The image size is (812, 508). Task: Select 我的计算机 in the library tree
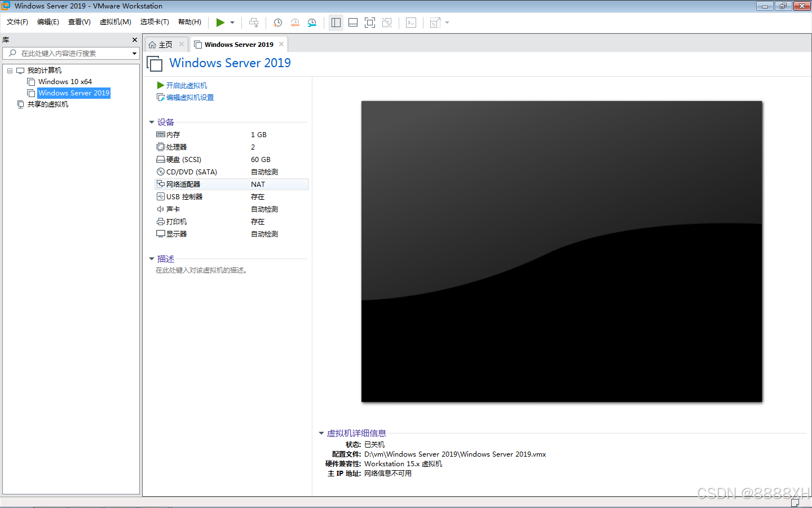pyautogui.click(x=45, y=71)
